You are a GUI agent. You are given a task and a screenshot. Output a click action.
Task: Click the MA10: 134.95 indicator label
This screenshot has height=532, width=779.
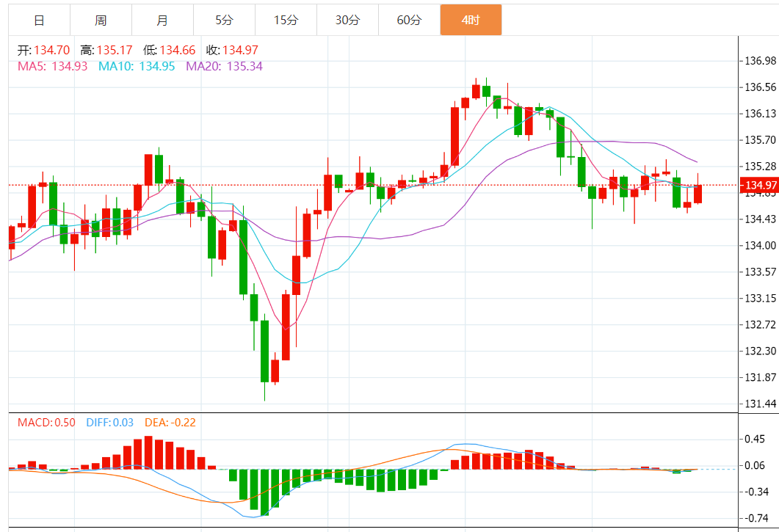click(137, 66)
